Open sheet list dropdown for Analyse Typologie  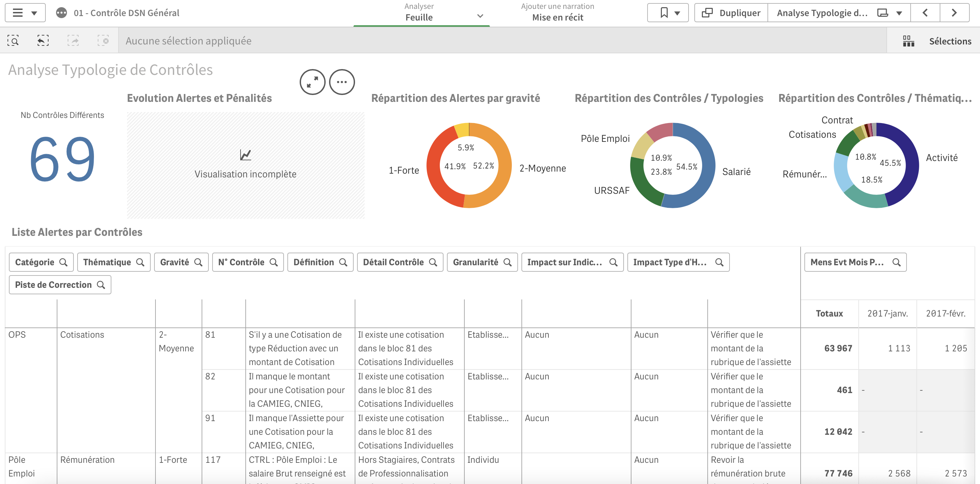pos(899,13)
